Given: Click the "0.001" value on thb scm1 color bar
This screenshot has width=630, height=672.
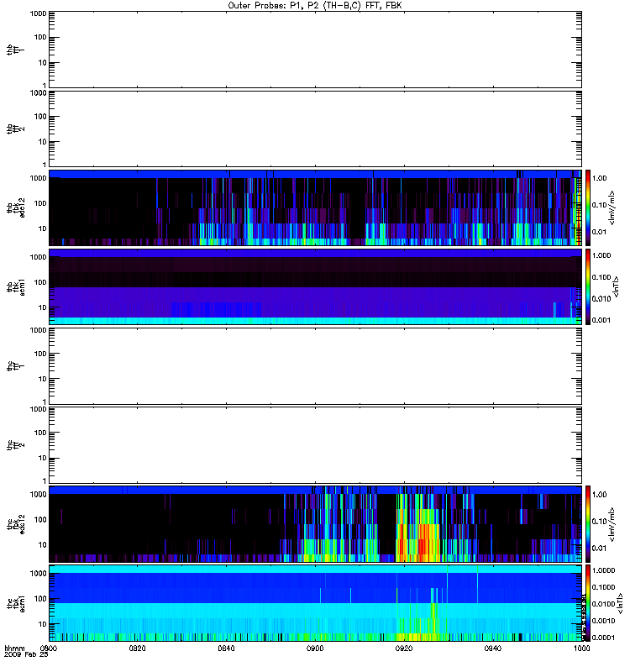Looking at the screenshot, I should [601, 320].
